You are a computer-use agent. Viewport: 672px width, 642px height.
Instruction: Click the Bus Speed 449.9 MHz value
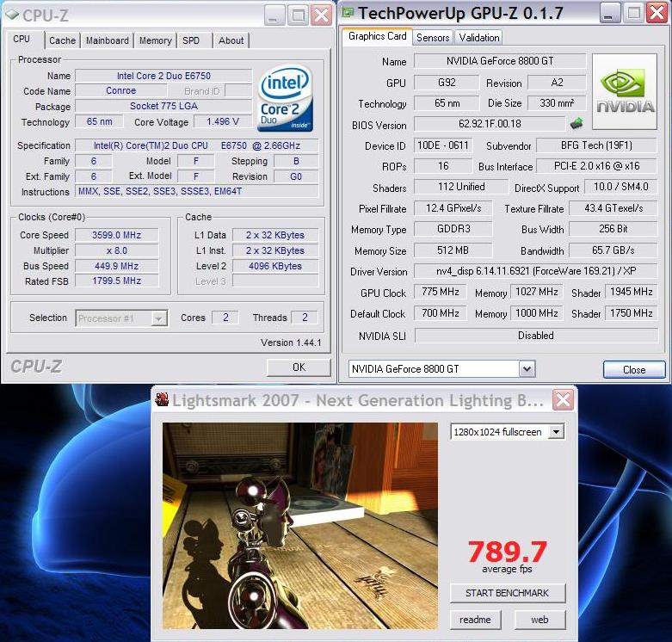pyautogui.click(x=116, y=266)
